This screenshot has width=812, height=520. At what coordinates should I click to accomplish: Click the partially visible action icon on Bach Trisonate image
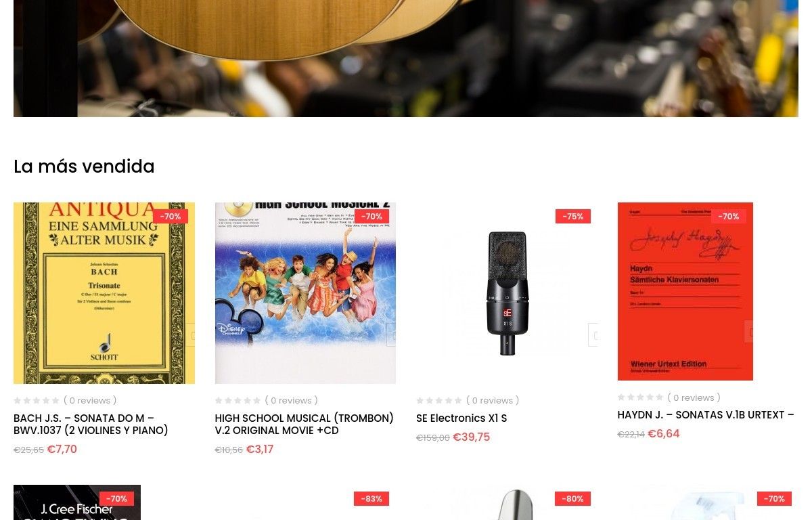pos(190,335)
